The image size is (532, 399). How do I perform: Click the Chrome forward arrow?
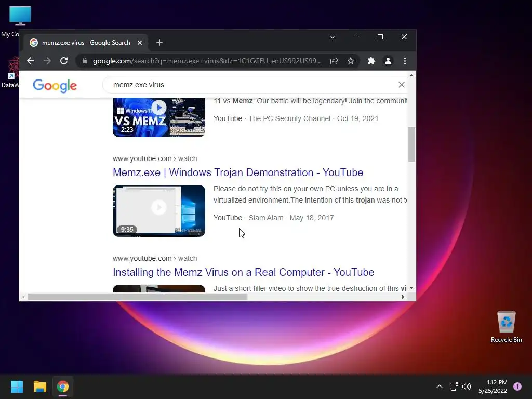point(47,61)
